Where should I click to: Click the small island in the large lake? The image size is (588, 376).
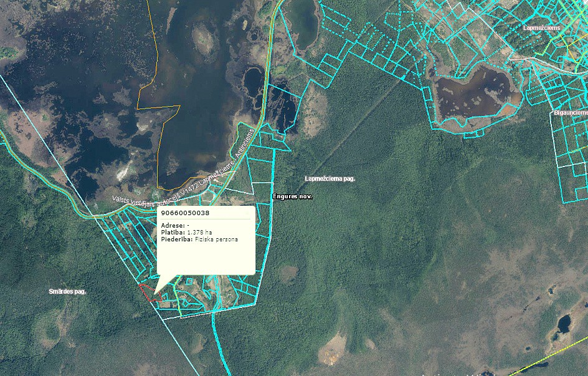(203, 39)
